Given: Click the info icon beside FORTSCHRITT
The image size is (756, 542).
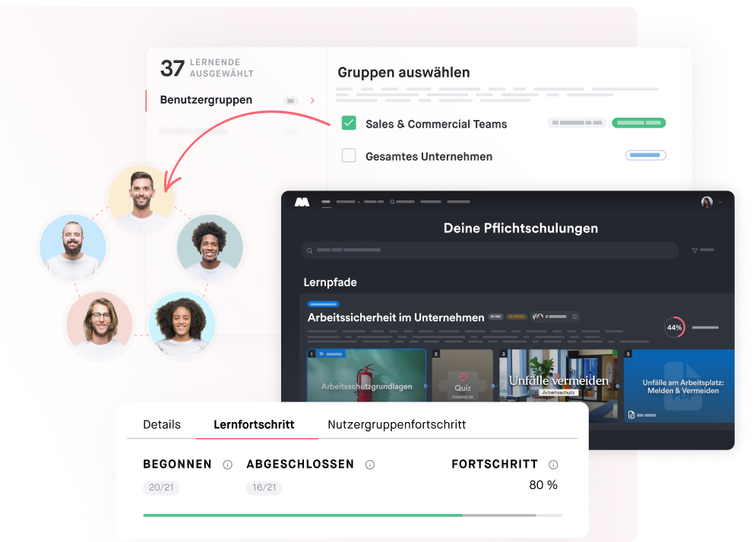Looking at the screenshot, I should 553,464.
